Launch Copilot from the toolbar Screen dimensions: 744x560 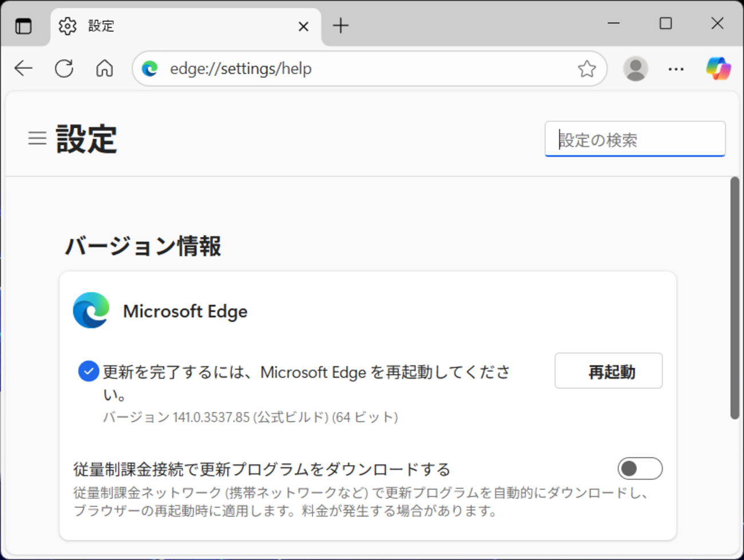[718, 69]
